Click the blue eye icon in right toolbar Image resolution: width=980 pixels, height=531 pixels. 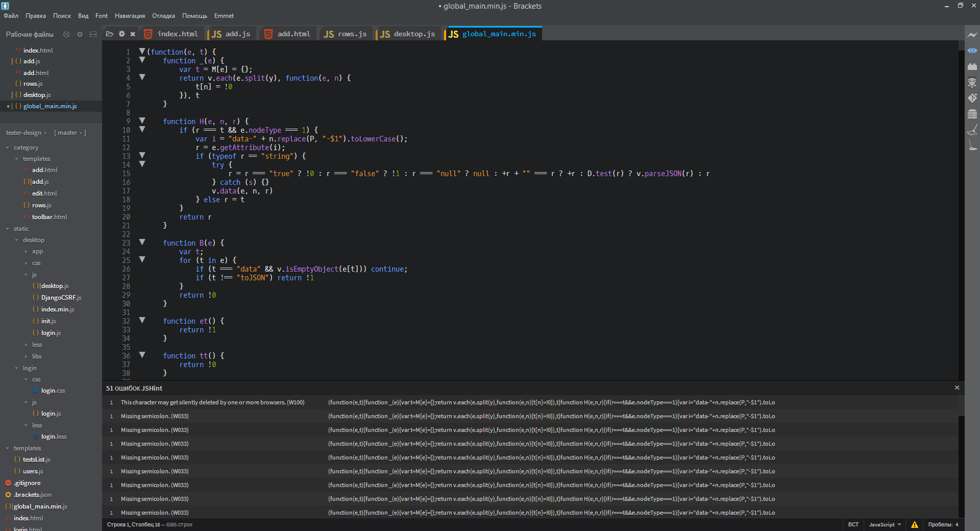(972, 51)
